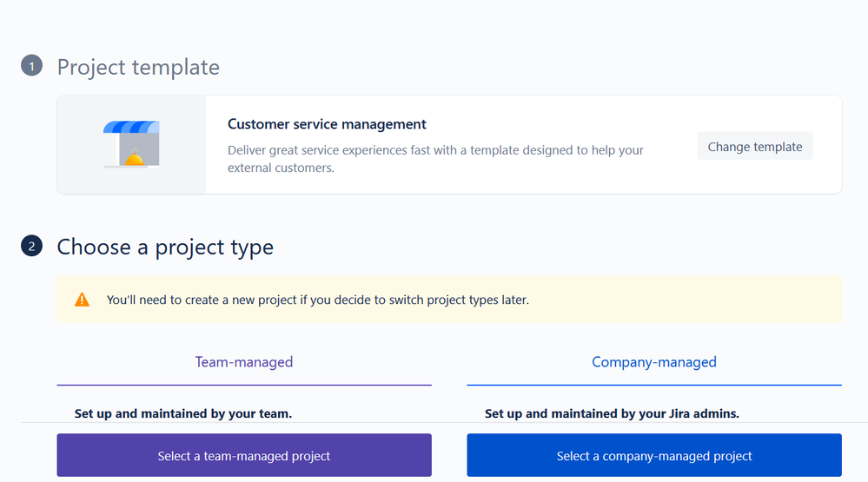The width and height of the screenshot is (868, 482).
Task: Select a team-managed project
Action: (x=244, y=455)
